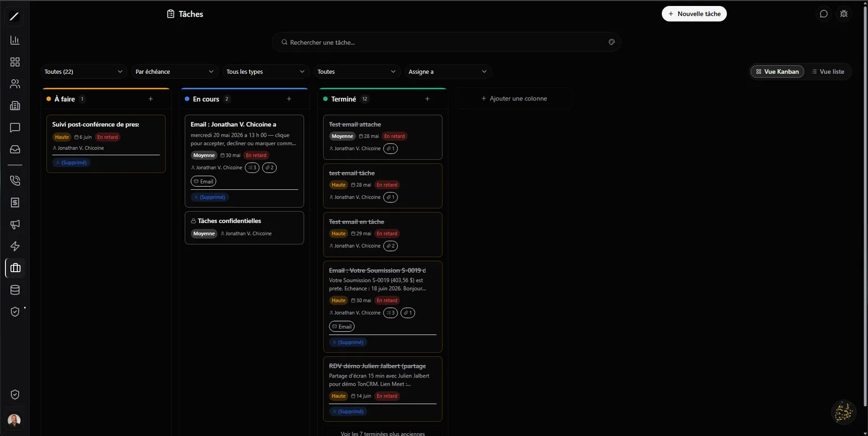
Task: Click the Haute badge on Suivi post-conférence card
Action: pos(62,137)
